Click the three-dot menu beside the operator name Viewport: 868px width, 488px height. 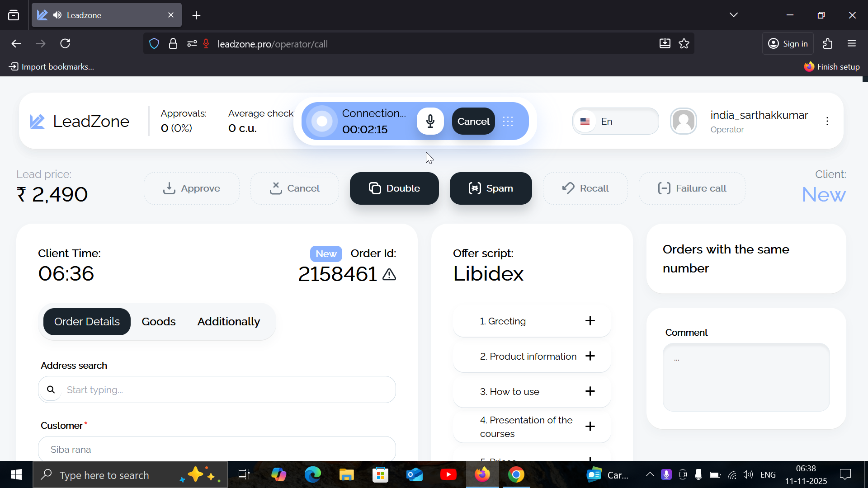(x=827, y=121)
